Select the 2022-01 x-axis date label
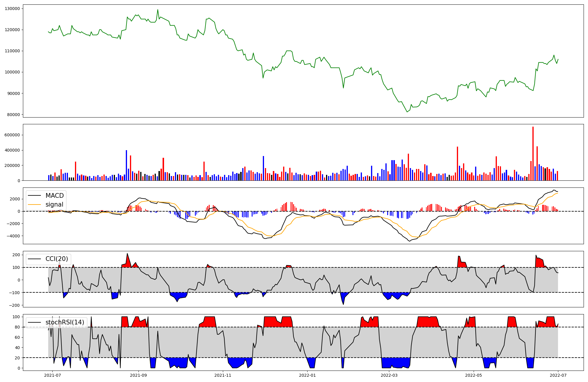The width and height of the screenshot is (588, 382). point(308,375)
